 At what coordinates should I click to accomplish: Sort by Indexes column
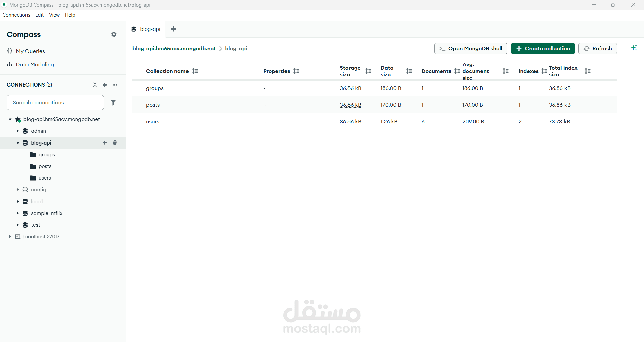(544, 71)
